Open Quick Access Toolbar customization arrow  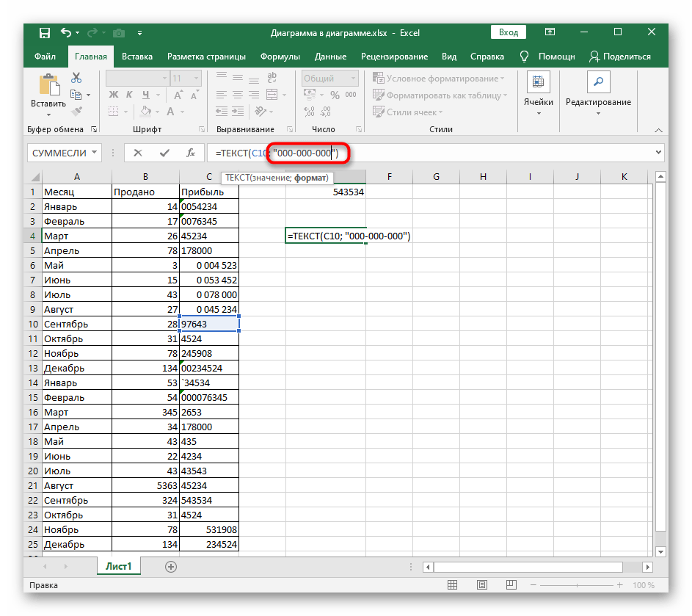(139, 33)
